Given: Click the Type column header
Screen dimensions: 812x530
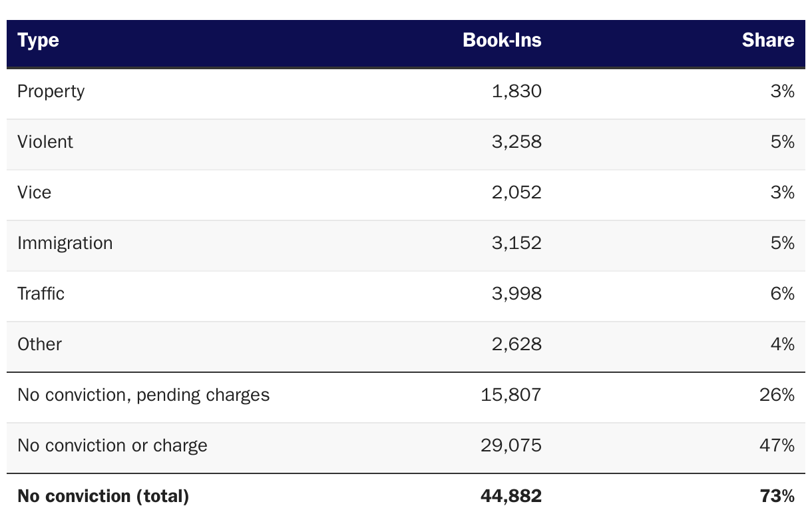Looking at the screenshot, I should point(38,41).
